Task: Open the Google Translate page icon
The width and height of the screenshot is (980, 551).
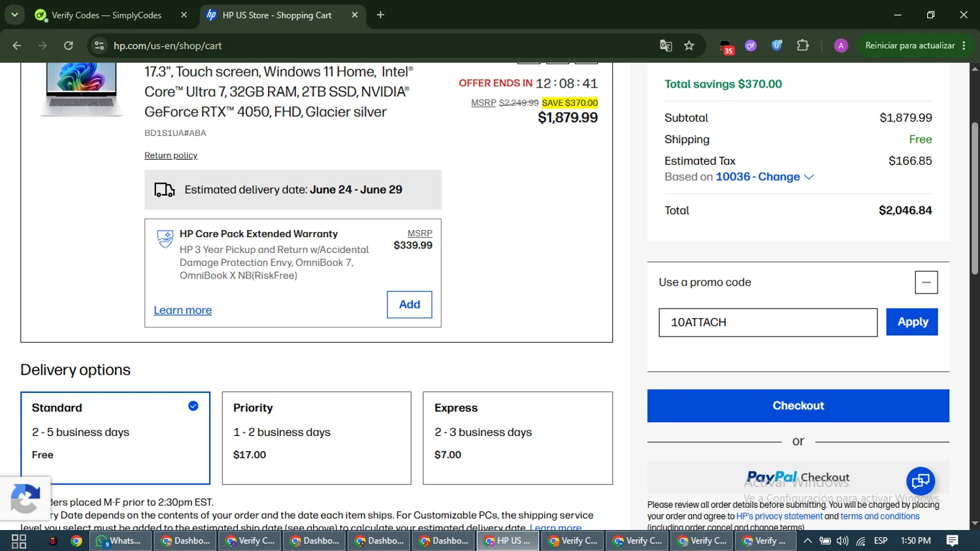Action: (666, 46)
